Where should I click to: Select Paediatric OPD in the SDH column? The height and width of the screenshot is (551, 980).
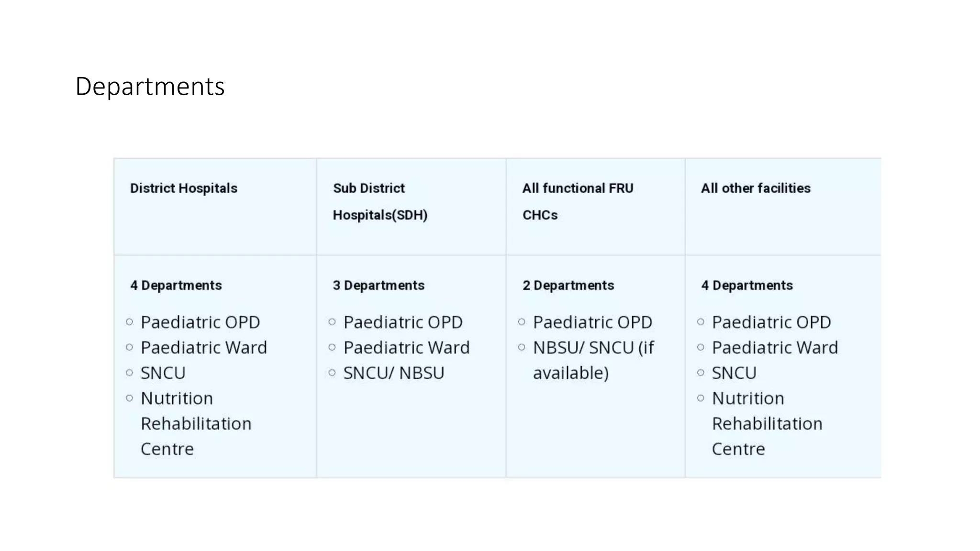click(403, 322)
